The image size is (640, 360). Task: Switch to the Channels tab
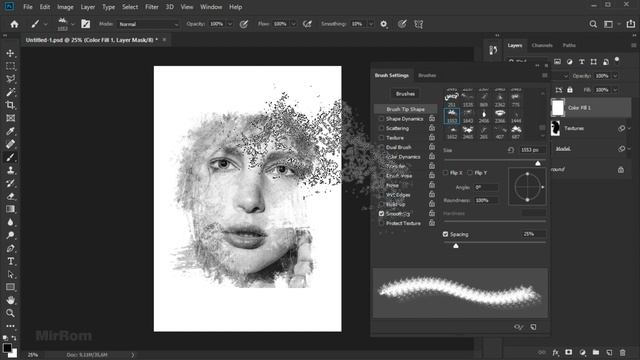point(542,45)
